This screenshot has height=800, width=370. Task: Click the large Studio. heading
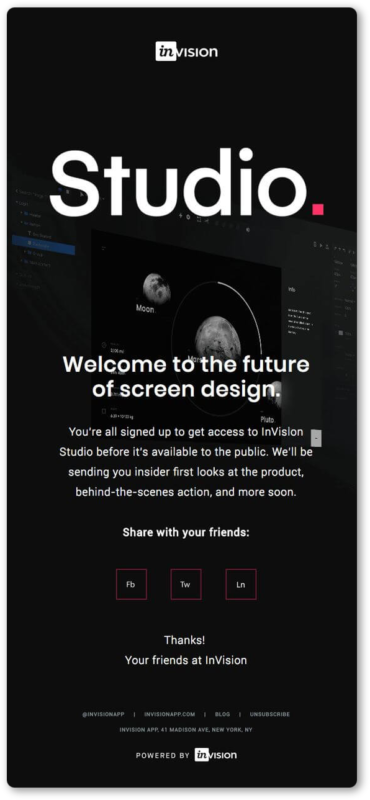point(187,183)
